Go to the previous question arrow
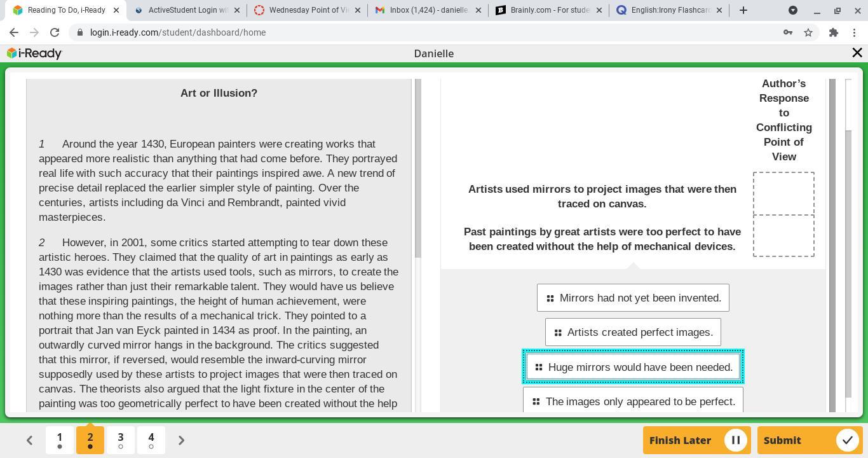The image size is (868, 458). pos(29,440)
